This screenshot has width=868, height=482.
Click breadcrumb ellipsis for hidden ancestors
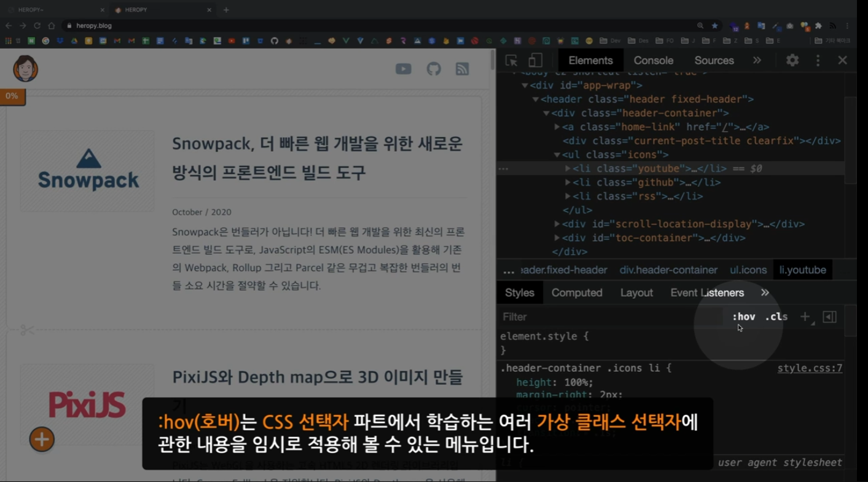pos(509,271)
